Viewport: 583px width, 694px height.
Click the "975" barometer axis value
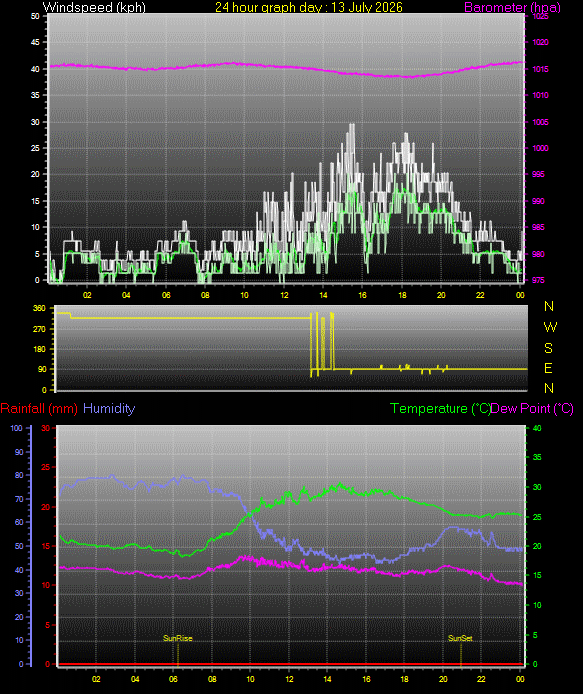coord(538,280)
